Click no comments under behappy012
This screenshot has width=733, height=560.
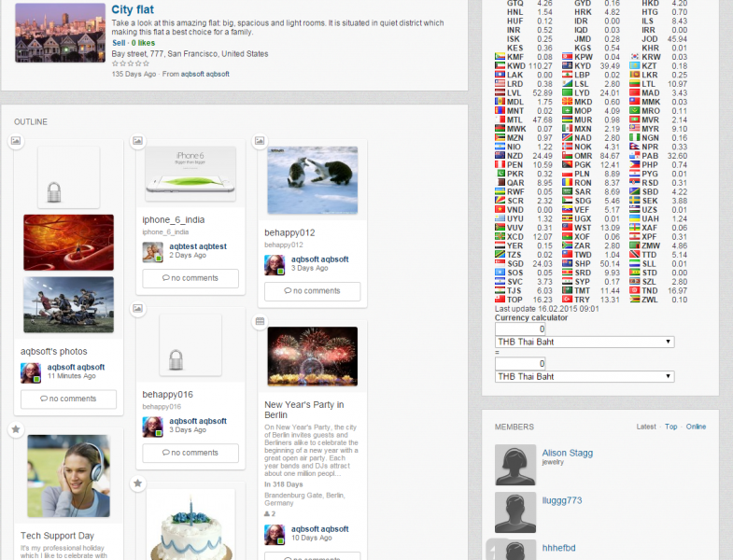click(312, 291)
